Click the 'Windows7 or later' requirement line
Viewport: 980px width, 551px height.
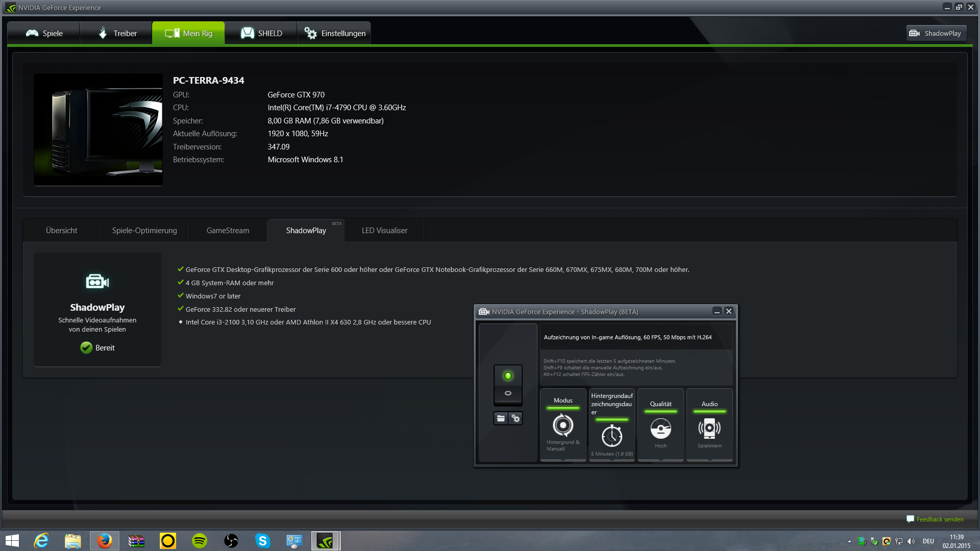[213, 296]
